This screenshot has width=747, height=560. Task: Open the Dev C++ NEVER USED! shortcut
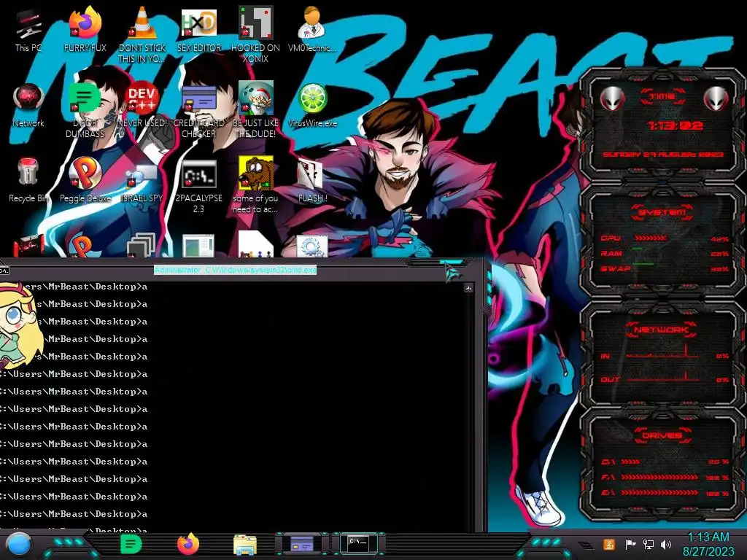pyautogui.click(x=142, y=105)
